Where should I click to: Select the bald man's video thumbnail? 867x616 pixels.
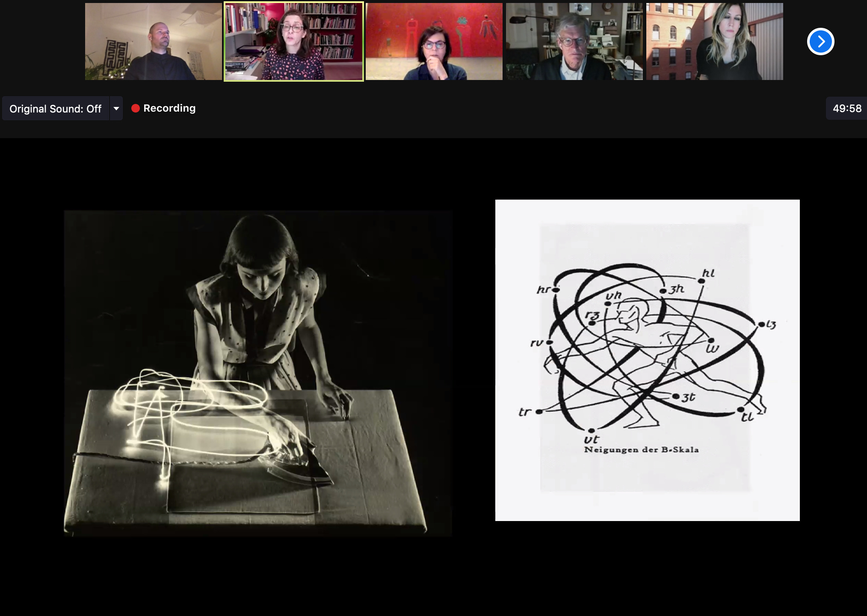(154, 41)
